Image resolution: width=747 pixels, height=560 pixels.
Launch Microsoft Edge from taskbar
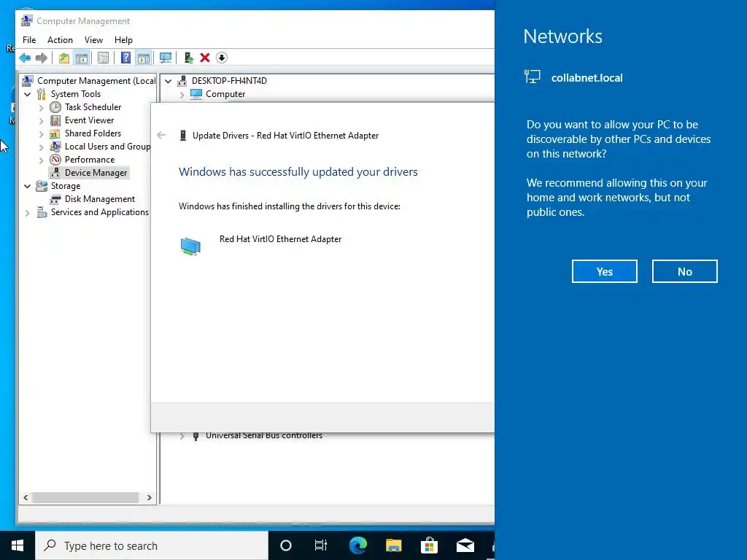357,545
